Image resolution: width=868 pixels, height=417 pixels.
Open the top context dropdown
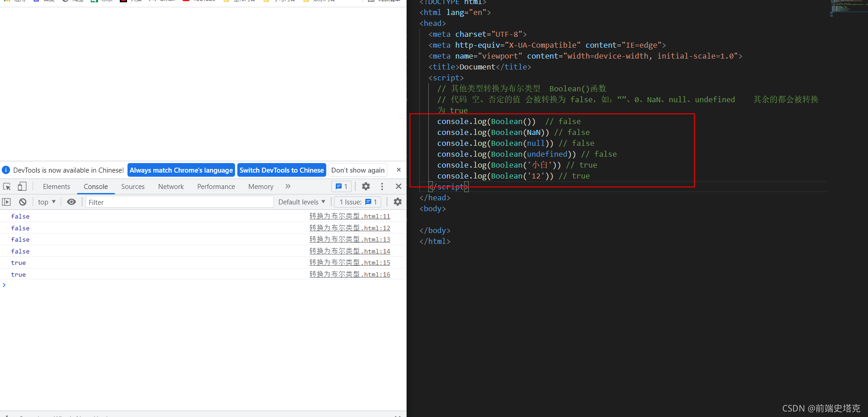pyautogui.click(x=47, y=202)
